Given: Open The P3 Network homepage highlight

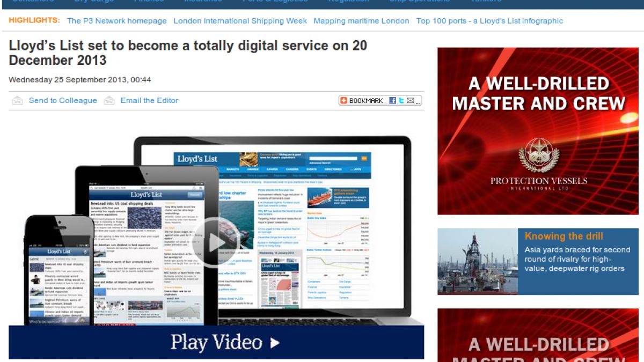Looking at the screenshot, I should click(117, 21).
